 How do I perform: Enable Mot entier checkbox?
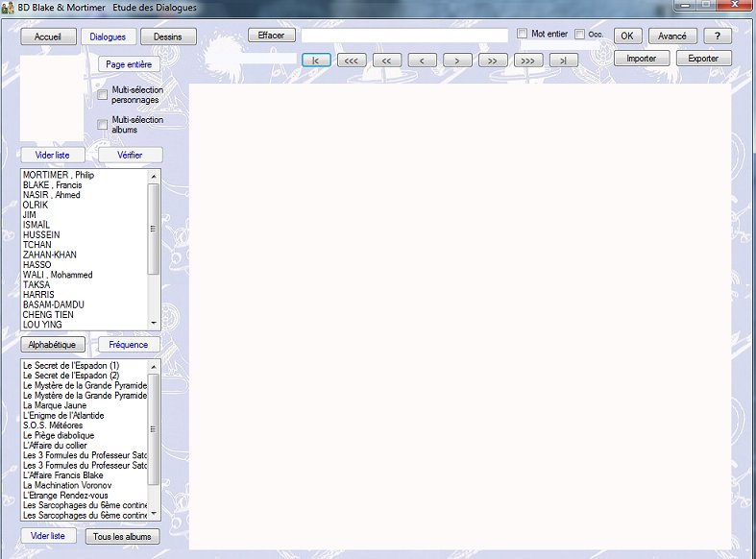522,34
